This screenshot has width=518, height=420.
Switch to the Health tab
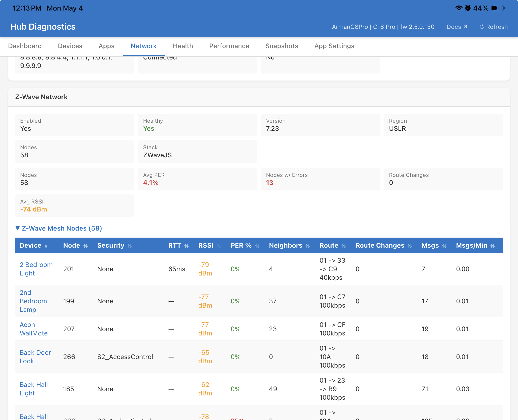point(183,46)
